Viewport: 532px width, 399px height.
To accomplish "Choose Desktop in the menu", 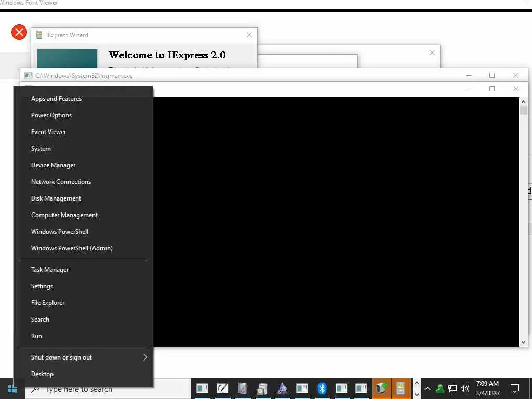I will pos(83,374).
